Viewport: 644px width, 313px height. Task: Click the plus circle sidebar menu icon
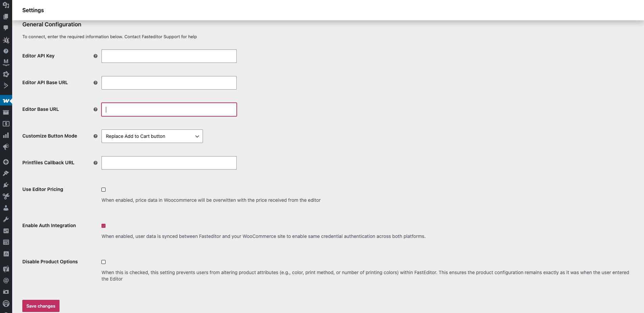tap(6, 162)
